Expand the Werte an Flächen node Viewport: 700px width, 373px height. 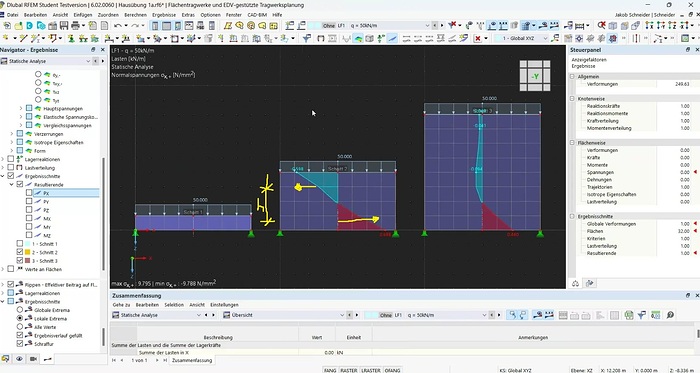(3, 269)
